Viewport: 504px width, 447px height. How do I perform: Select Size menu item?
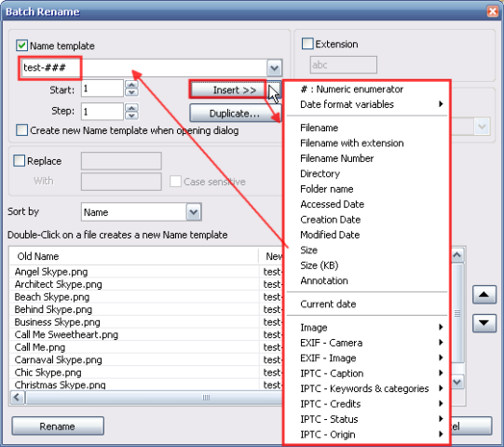pyautogui.click(x=367, y=250)
